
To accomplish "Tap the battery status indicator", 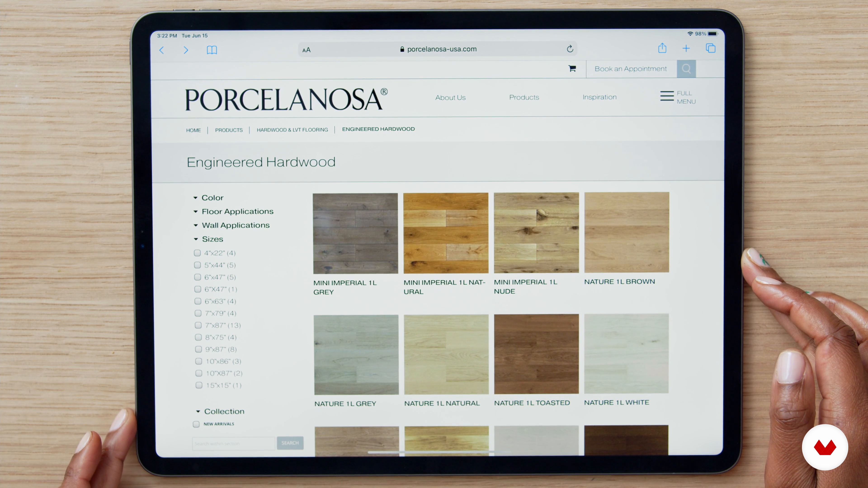I will click(713, 34).
